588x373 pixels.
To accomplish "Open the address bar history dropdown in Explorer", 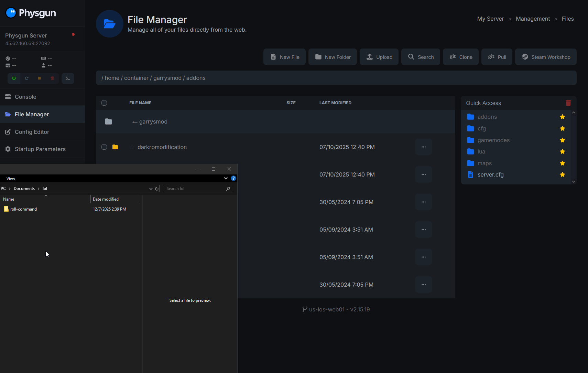I will click(151, 189).
